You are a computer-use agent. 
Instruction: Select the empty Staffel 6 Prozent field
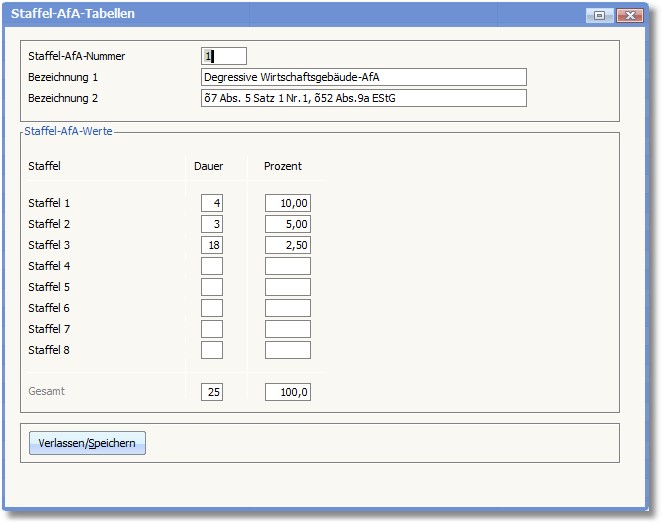pyautogui.click(x=288, y=308)
